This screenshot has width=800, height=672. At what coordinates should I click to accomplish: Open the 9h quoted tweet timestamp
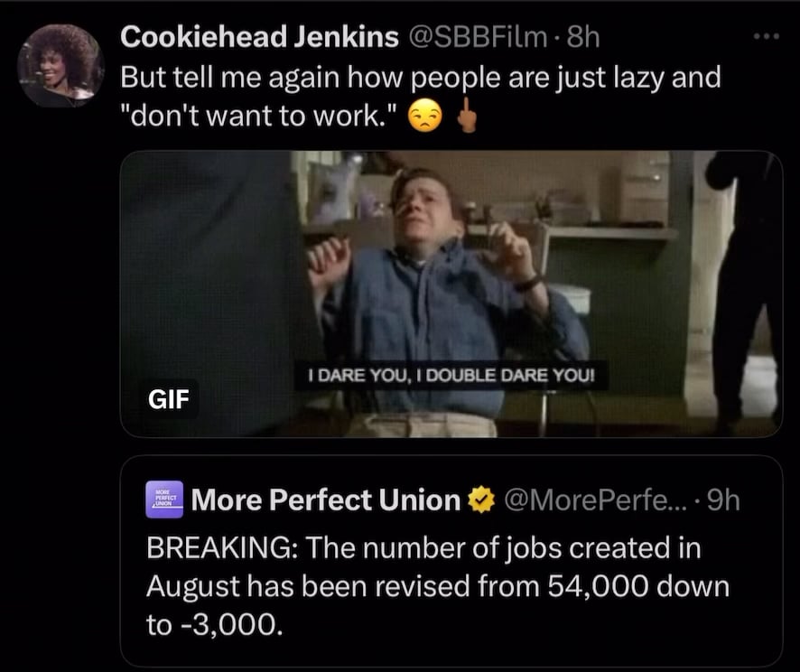723,499
